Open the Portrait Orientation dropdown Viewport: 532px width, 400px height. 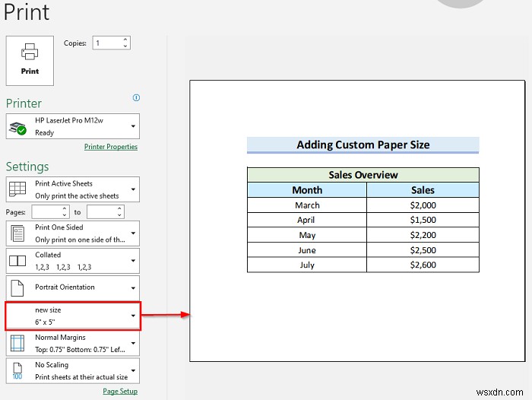(73, 288)
